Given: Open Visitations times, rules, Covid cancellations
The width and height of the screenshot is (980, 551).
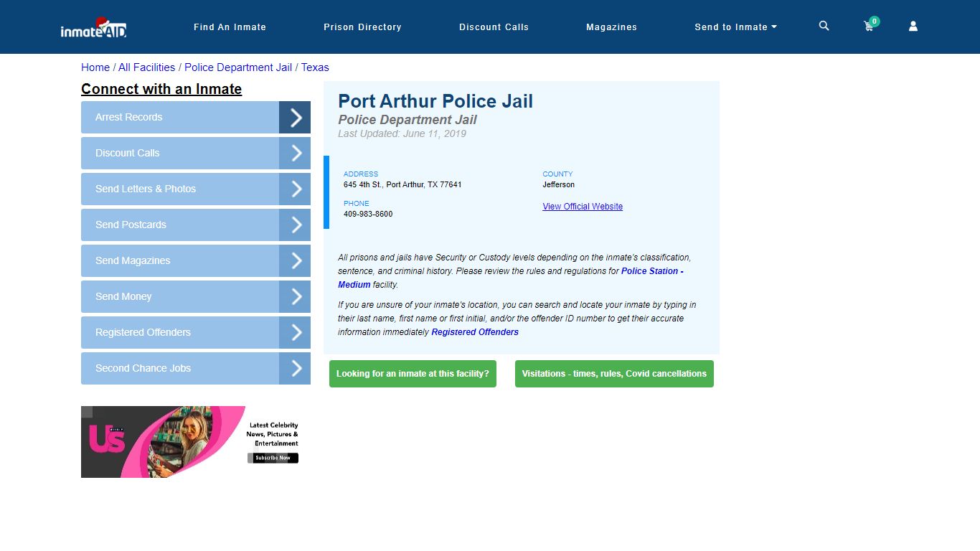Looking at the screenshot, I should [613, 373].
